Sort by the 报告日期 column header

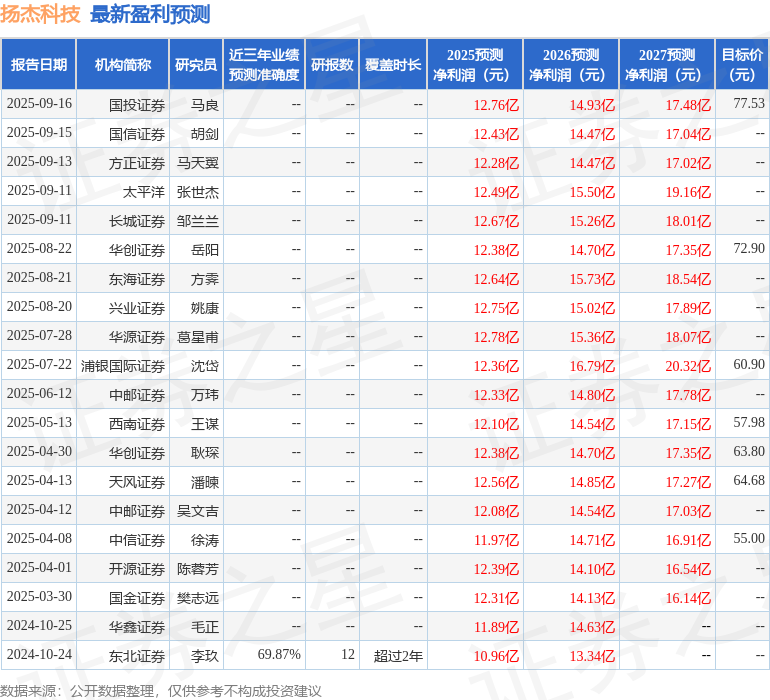pyautogui.click(x=39, y=65)
